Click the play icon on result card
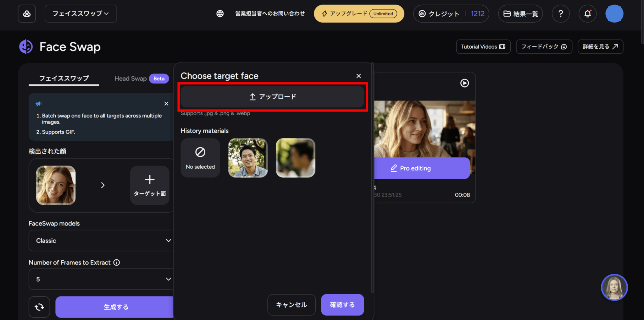The image size is (644, 320). (464, 83)
